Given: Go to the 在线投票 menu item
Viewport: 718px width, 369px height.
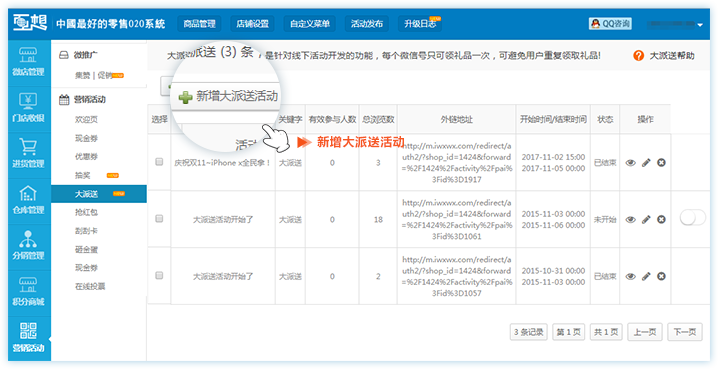Looking at the screenshot, I should tap(90, 287).
